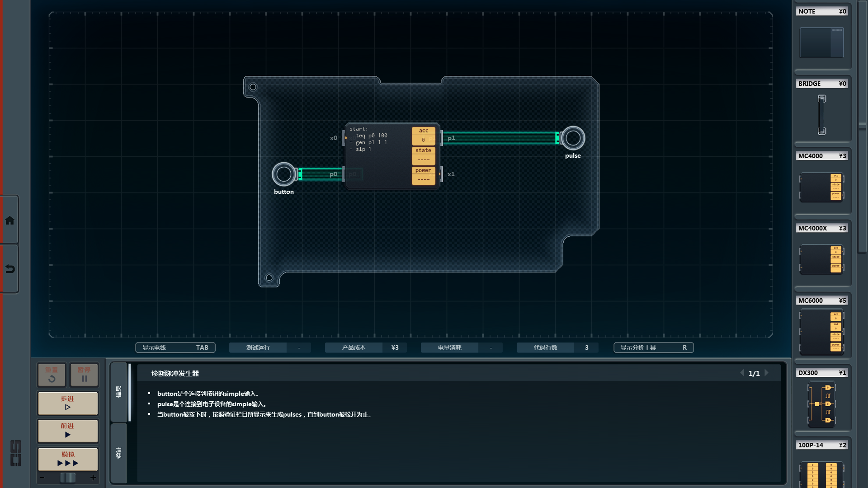Pick the DX300 expander part
Viewport: 868px width, 488px height.
click(821, 404)
